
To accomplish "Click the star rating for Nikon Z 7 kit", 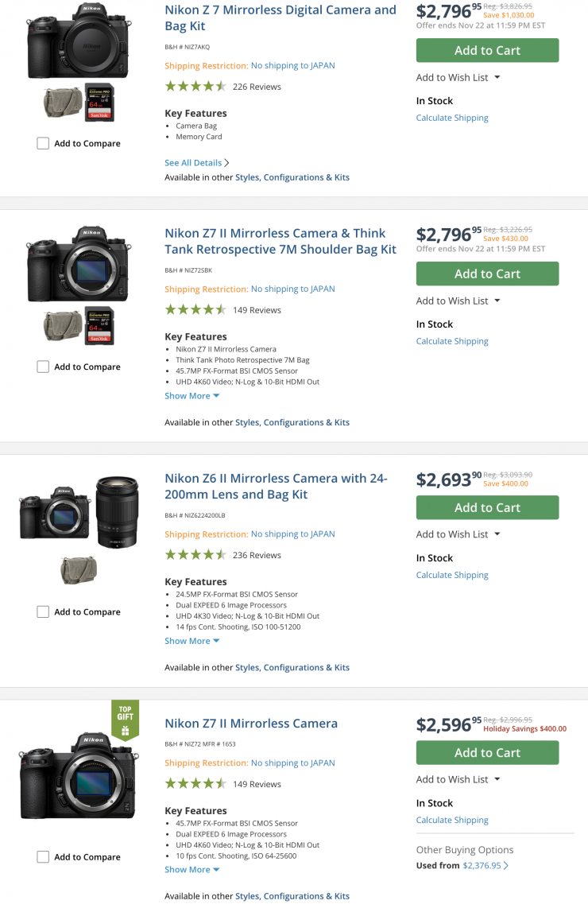I will pos(195,87).
